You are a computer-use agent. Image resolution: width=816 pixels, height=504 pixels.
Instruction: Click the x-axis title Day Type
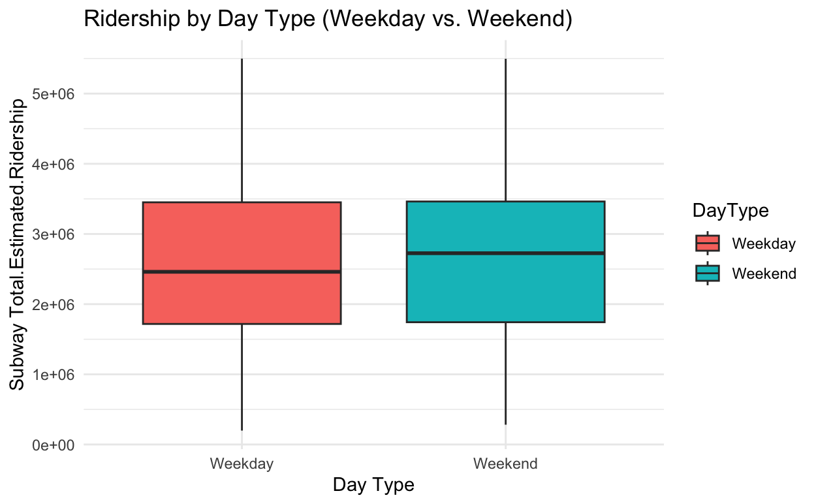(x=373, y=485)
